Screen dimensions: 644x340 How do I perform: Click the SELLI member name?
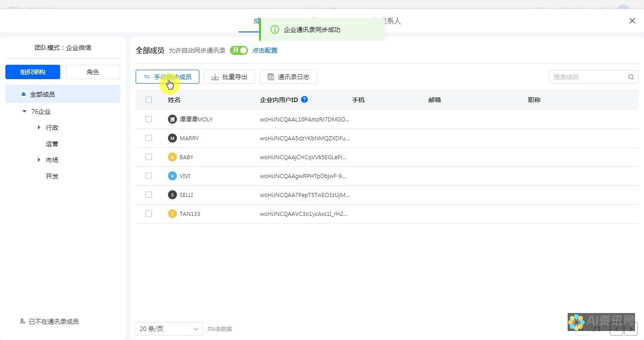pyautogui.click(x=186, y=195)
